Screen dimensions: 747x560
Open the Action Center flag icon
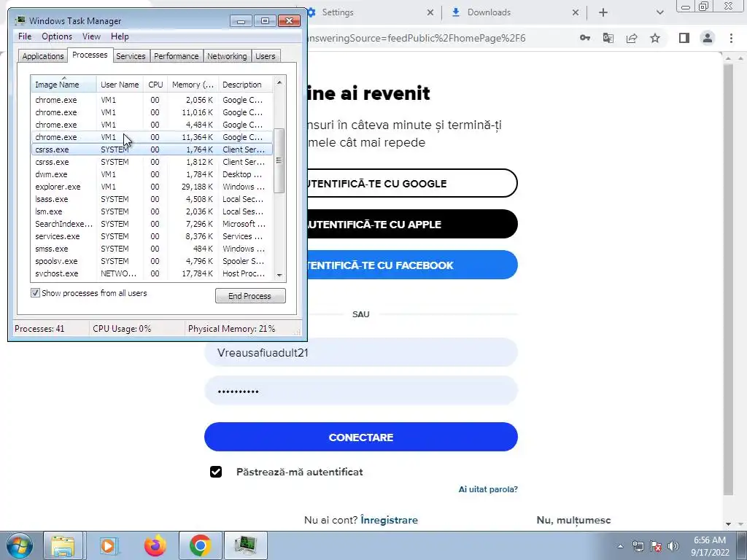point(656,546)
